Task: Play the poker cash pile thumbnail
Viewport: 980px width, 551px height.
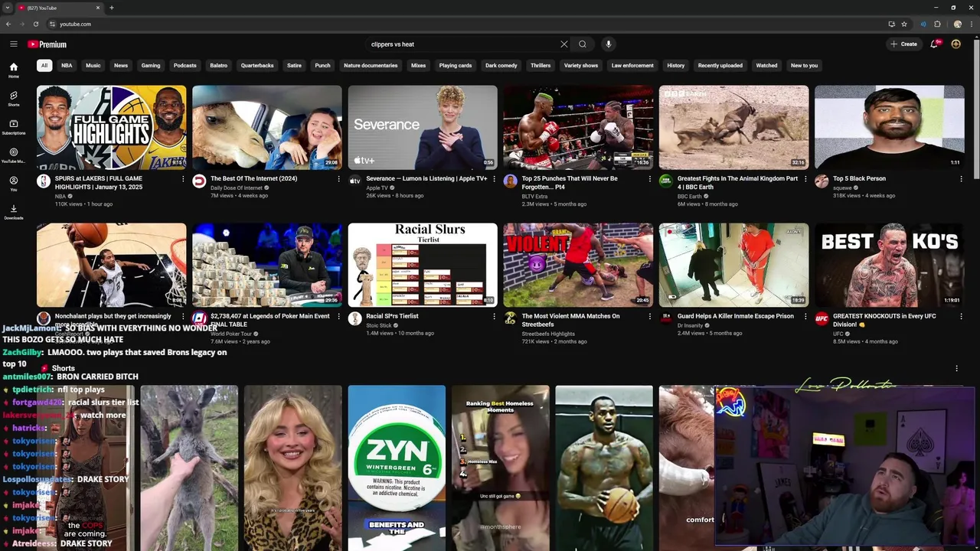Action: click(x=267, y=265)
